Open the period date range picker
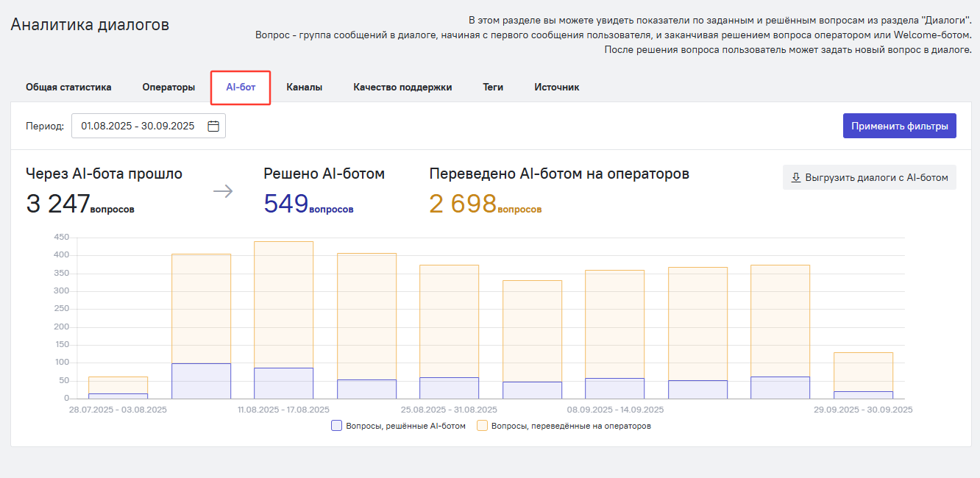 point(149,126)
